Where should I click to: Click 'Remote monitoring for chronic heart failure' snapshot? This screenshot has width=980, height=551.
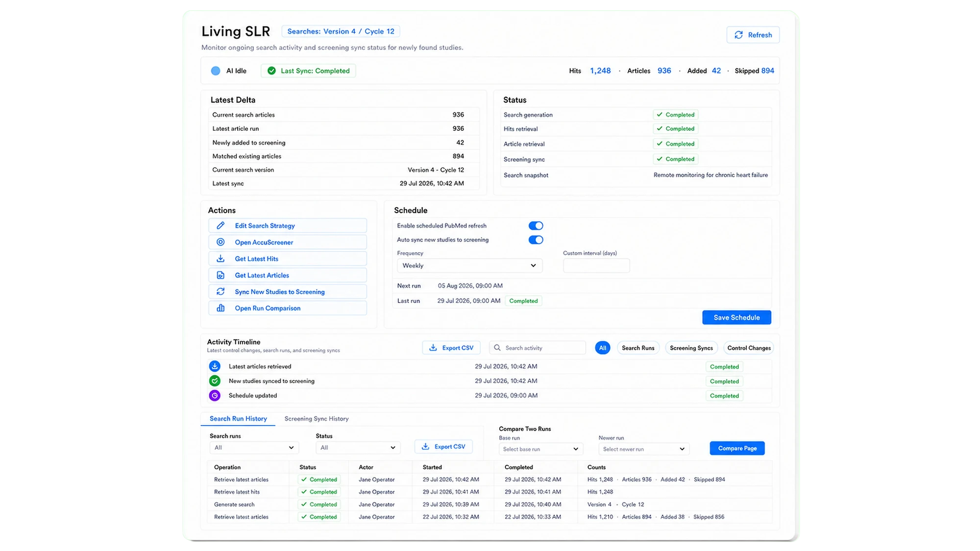tap(710, 175)
